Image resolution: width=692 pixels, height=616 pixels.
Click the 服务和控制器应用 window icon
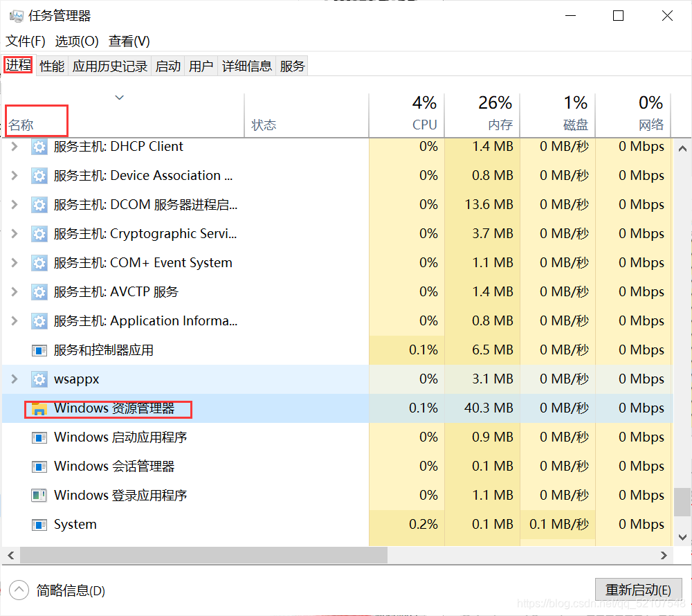coord(39,351)
